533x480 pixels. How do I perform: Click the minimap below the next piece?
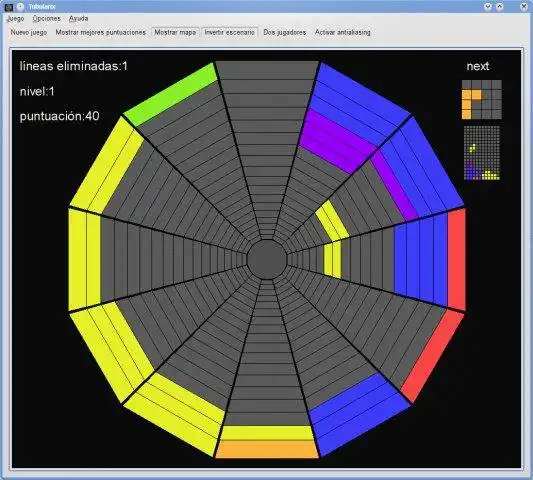(482, 153)
